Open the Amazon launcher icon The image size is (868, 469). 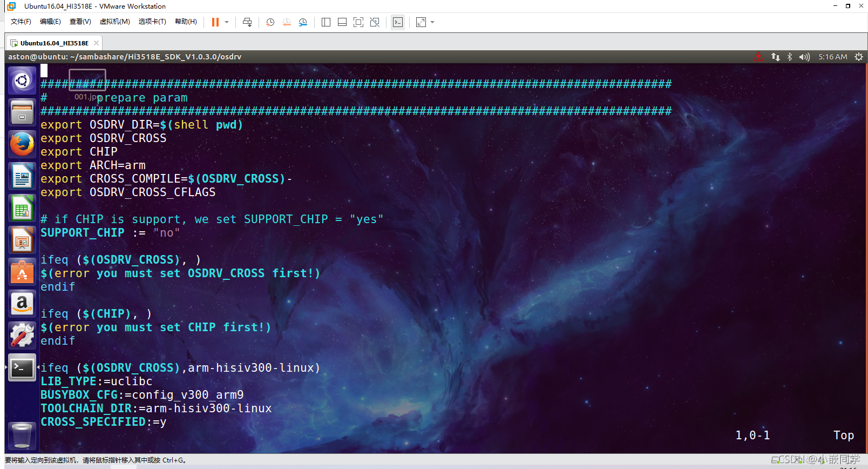[x=22, y=304]
